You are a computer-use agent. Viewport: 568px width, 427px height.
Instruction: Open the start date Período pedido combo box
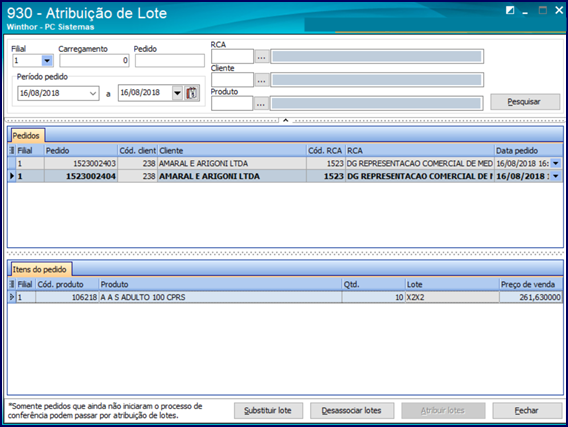58,93
